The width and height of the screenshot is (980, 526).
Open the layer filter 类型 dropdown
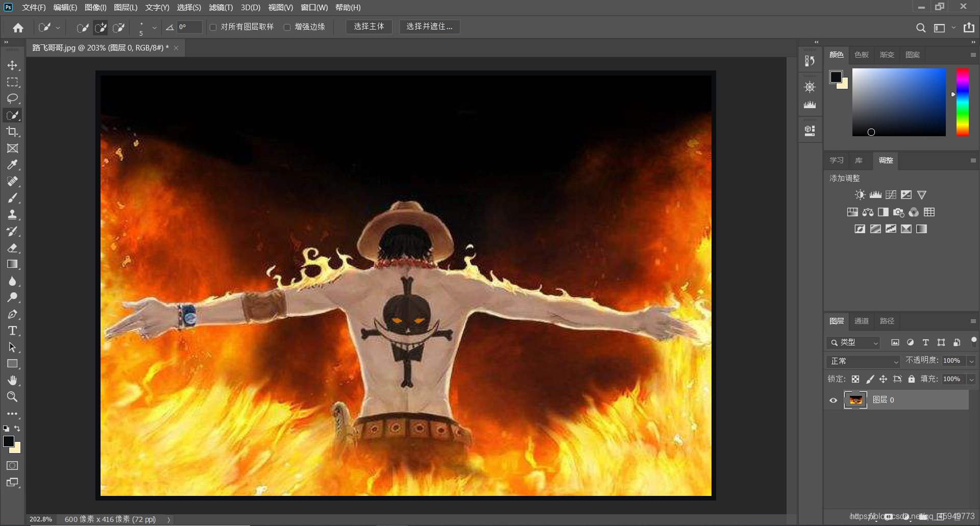pyautogui.click(x=853, y=343)
